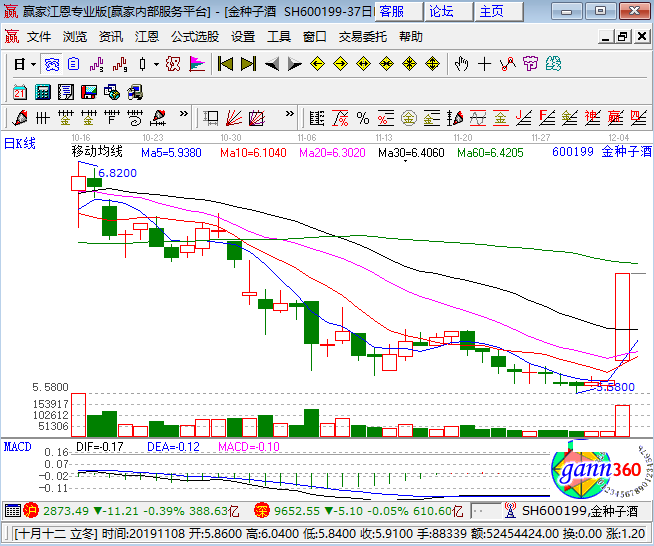Viewport: 654px width, 546px height.
Task: Select the purple 3-period step chart icon
Action: 96,64
